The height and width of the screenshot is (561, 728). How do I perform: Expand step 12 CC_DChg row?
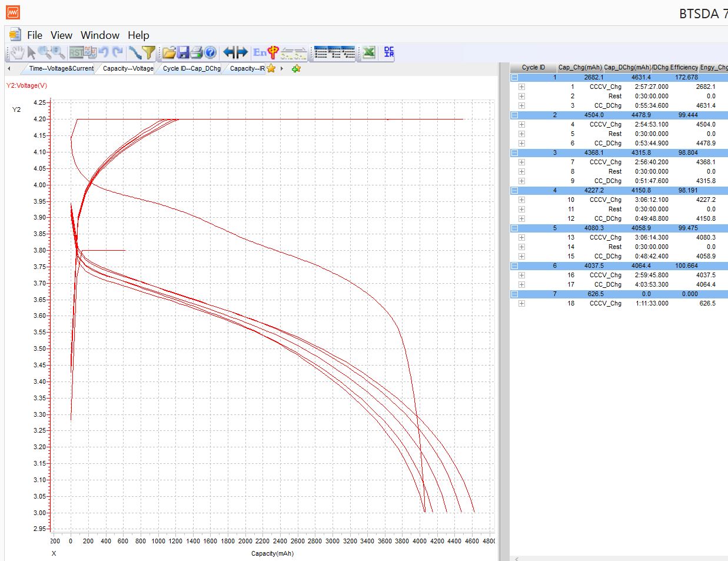point(521,218)
